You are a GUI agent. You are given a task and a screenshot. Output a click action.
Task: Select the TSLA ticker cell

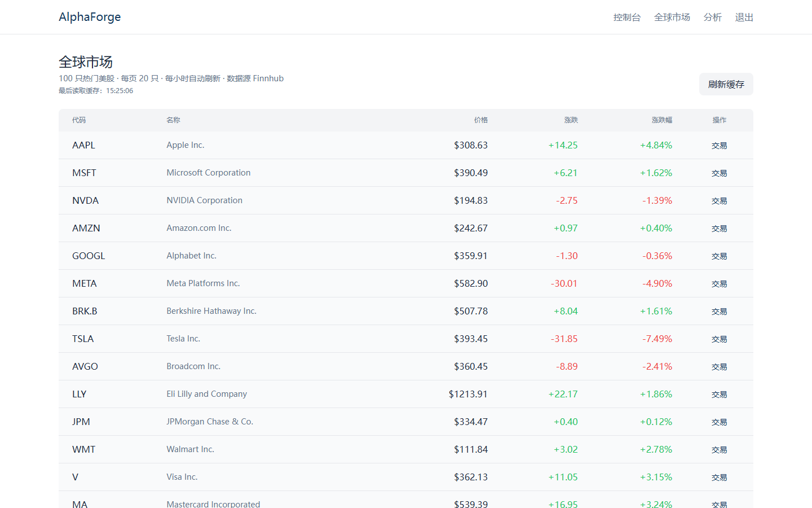(83, 339)
